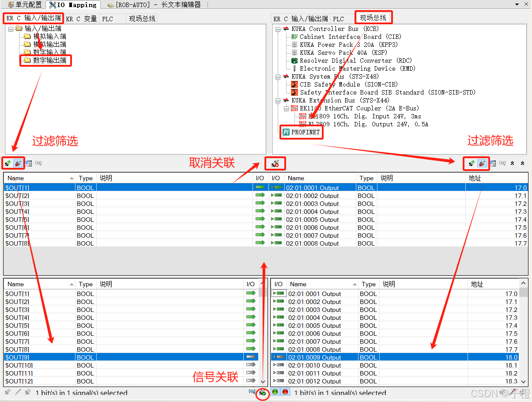Click the table view icon in the left filter toolbar
Viewport: 532px width, 402px height.
[x=29, y=163]
